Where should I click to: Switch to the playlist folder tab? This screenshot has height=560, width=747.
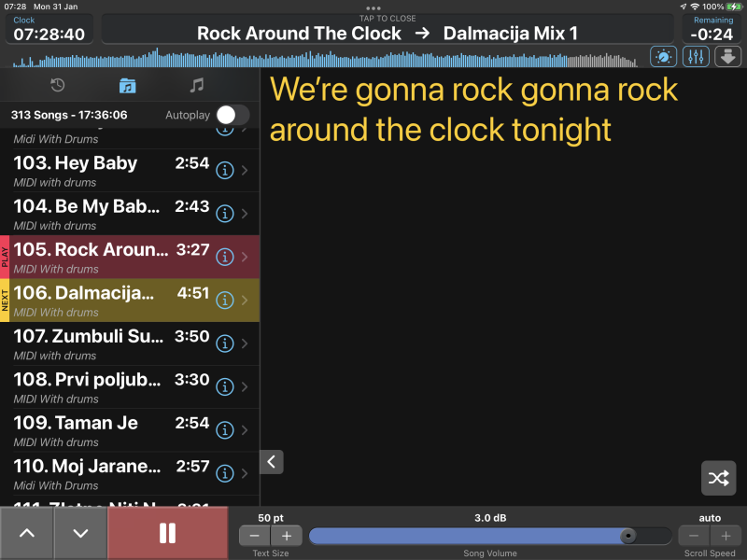pos(127,86)
